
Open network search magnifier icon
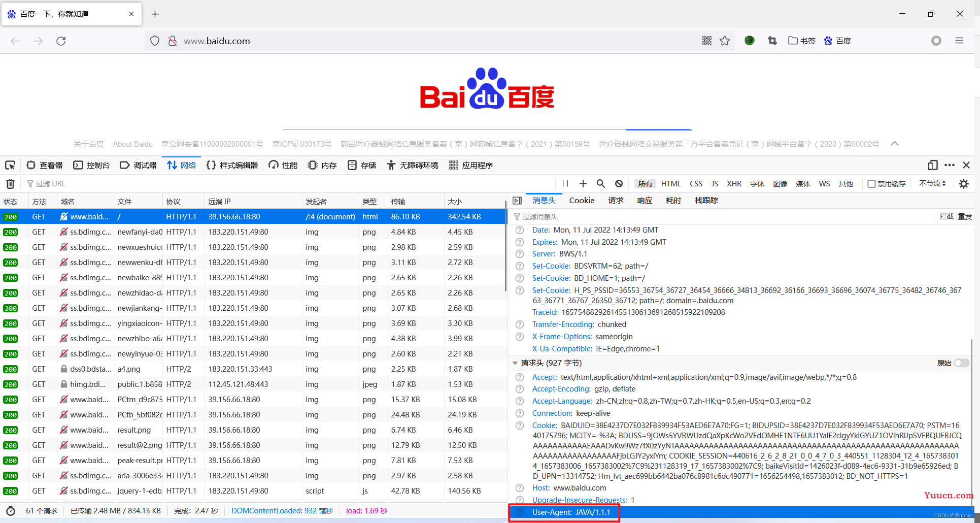tap(601, 184)
